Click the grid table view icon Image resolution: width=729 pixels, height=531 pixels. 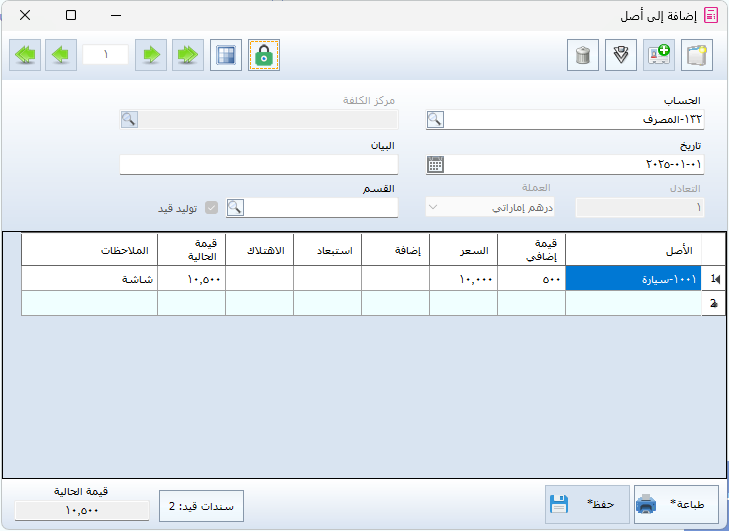(227, 55)
